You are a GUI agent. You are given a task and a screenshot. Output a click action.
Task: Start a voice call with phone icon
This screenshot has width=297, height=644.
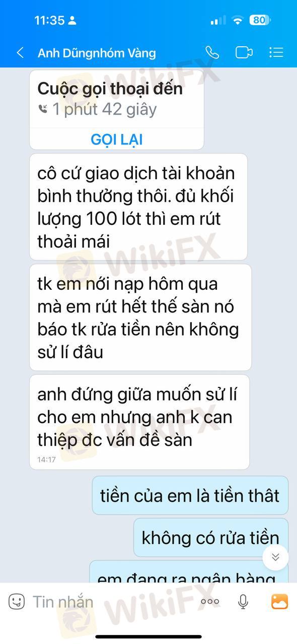point(212,52)
